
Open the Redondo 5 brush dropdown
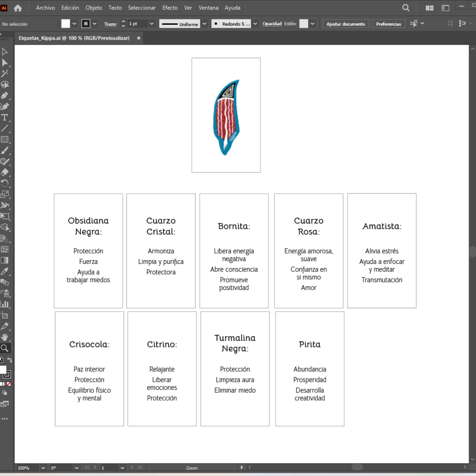[255, 24]
